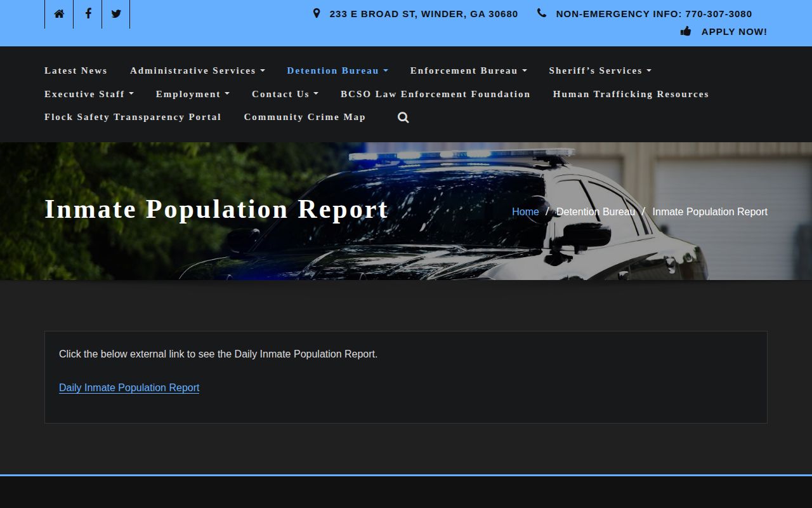
Task: Click the APPLY NOW! link
Action: pos(734,31)
